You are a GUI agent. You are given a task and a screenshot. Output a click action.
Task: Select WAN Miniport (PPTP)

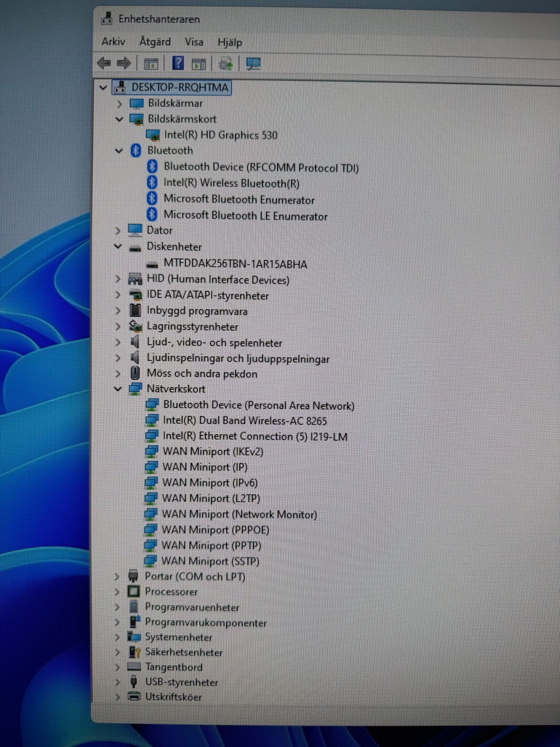tap(211, 545)
